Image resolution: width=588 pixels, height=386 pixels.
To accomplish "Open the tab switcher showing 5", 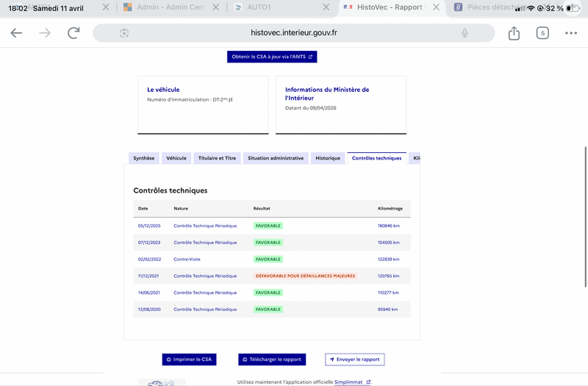I will pyautogui.click(x=542, y=33).
